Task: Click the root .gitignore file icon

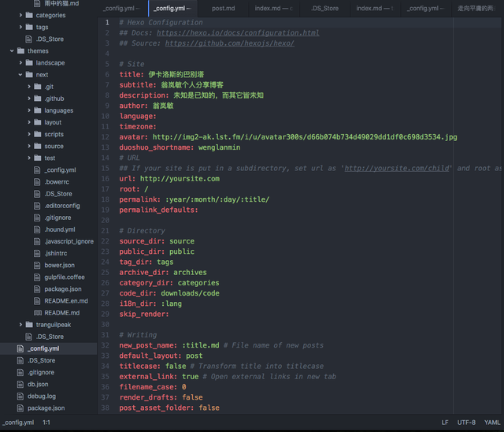Action: pyautogui.click(x=20, y=372)
